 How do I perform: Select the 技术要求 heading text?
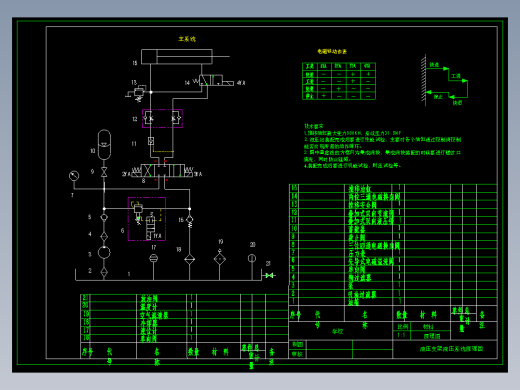pyautogui.click(x=314, y=126)
